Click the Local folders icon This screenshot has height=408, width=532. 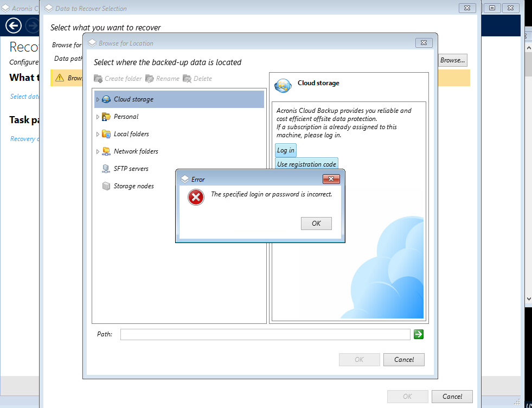[x=106, y=134]
